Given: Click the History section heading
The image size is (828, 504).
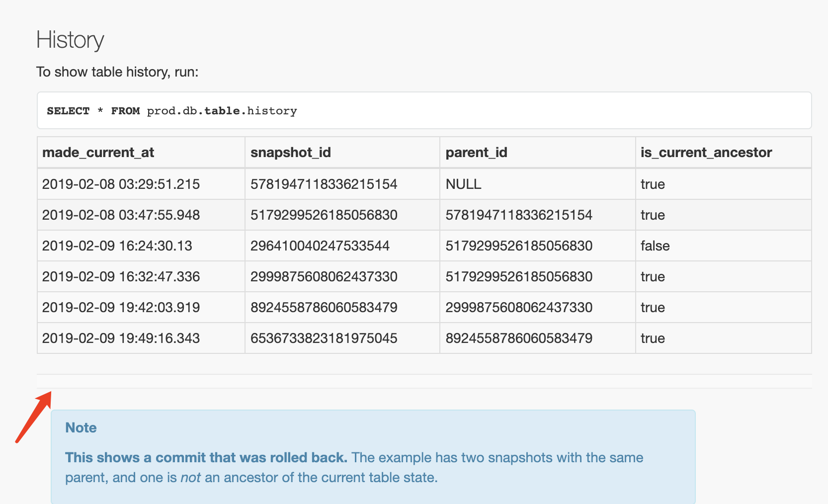Looking at the screenshot, I should pos(70,40).
